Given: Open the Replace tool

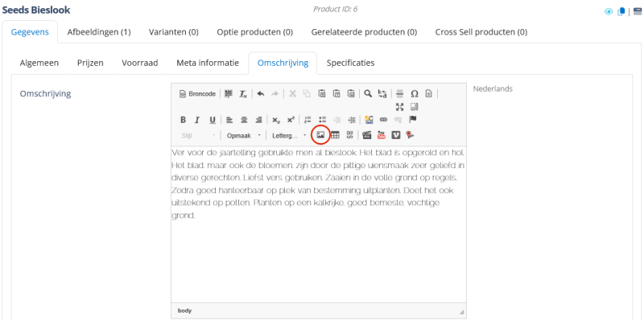Looking at the screenshot, I should (382, 94).
